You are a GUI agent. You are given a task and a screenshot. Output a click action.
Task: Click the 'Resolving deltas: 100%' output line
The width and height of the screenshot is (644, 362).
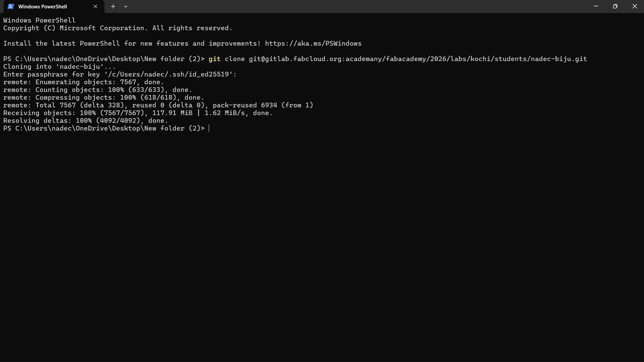(85, 120)
